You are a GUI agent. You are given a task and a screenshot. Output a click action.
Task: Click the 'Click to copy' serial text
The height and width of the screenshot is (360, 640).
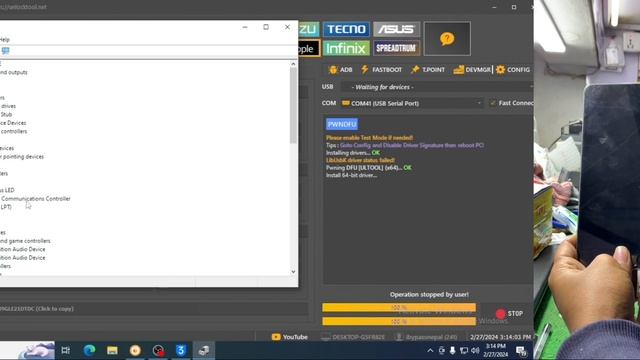pos(54,309)
